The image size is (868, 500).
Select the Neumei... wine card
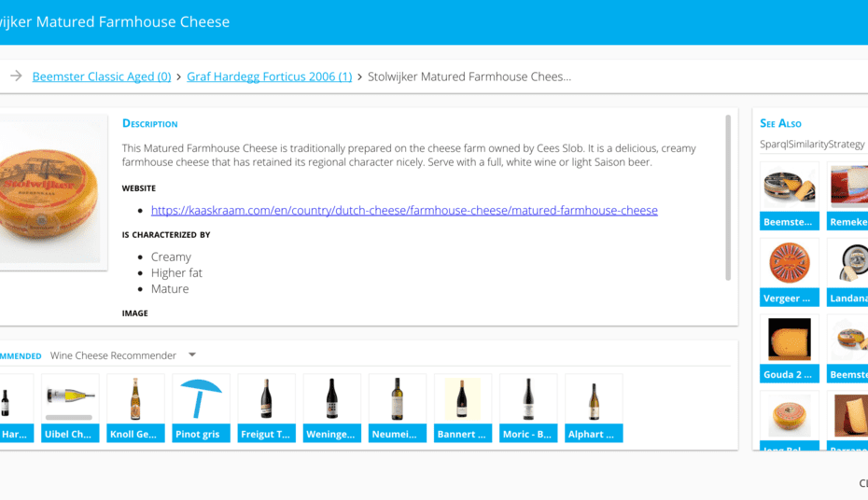click(397, 409)
